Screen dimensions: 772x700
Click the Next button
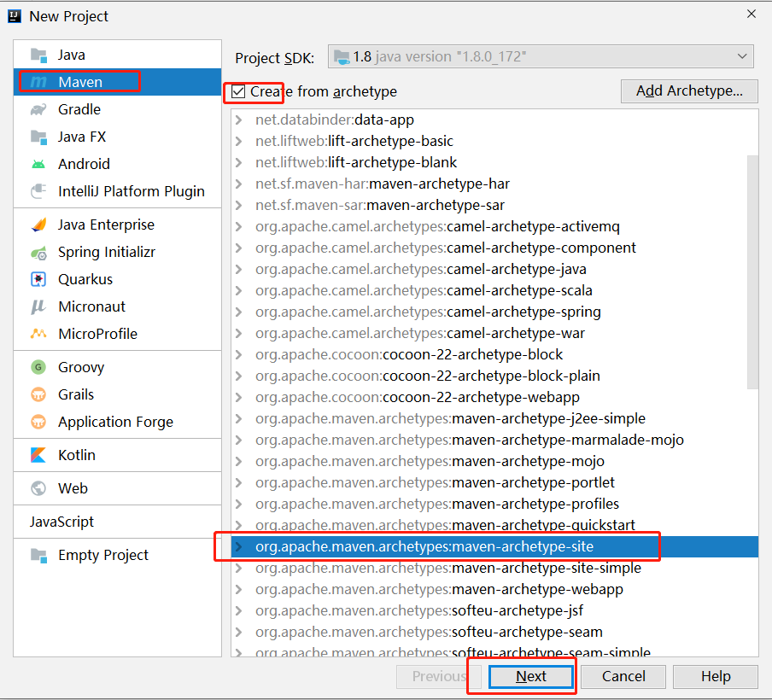click(531, 676)
